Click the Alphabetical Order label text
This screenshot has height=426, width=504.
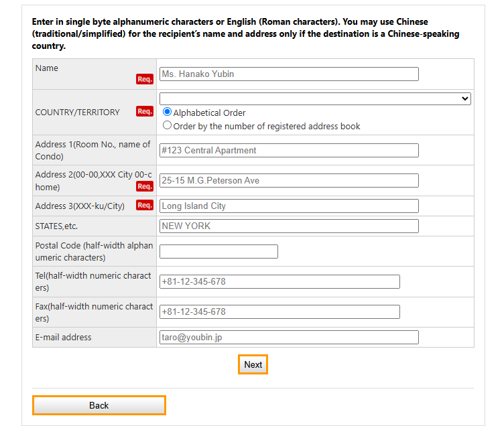pos(209,113)
